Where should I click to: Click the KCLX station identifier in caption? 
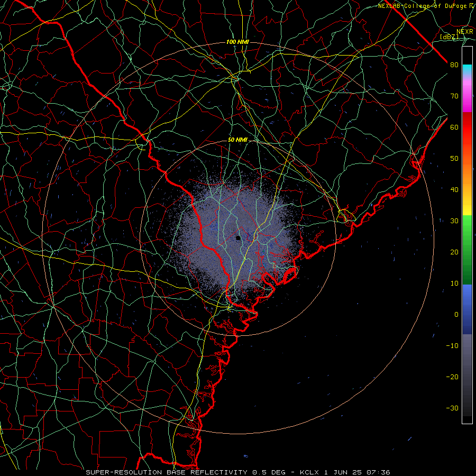point(310,472)
